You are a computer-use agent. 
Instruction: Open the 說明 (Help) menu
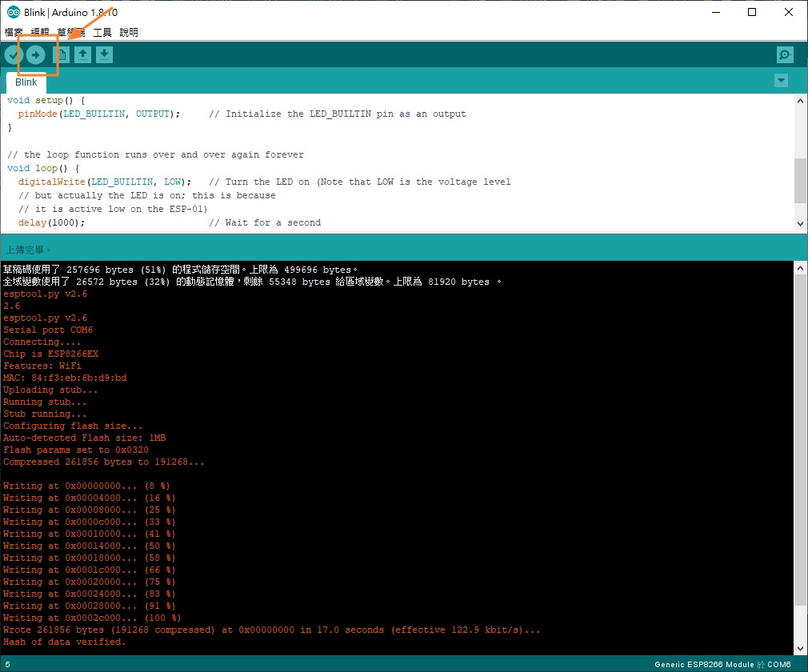(129, 33)
